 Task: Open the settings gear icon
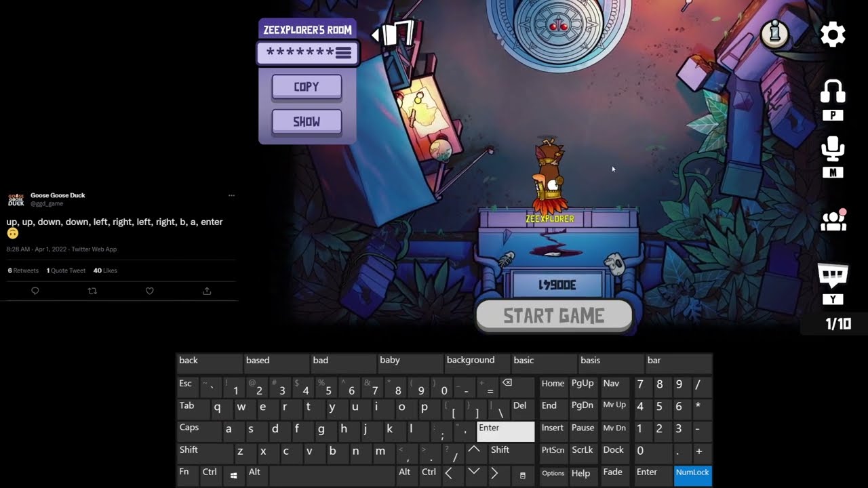point(833,34)
